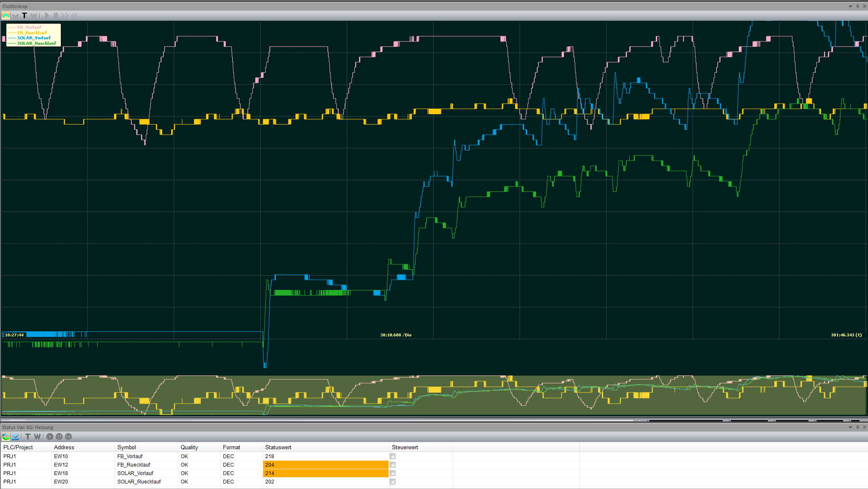Viewport: 868px width, 489px height.
Task: Toggle auto-hide pin on Oszilloskop panel
Action: click(x=857, y=6)
